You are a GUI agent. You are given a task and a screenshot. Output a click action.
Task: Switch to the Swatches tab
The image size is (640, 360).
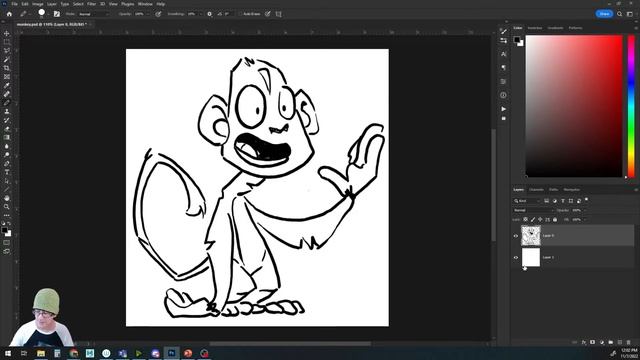tap(535, 28)
